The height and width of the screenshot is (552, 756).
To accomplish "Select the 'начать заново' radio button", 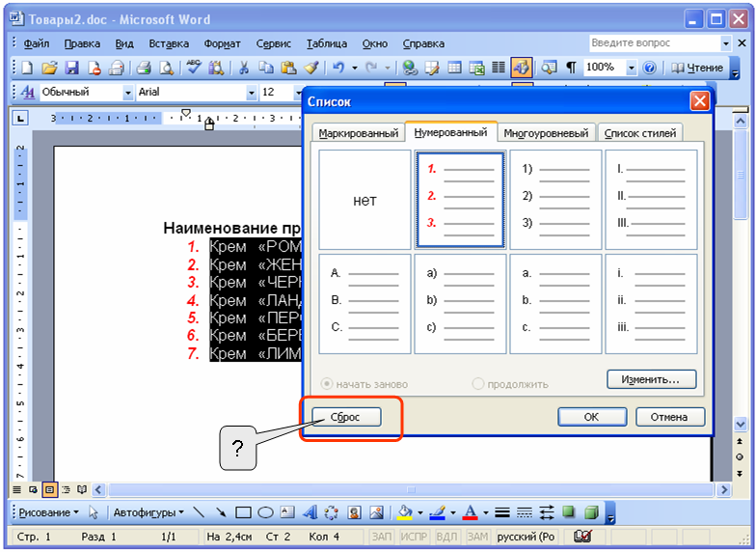I will (x=327, y=383).
